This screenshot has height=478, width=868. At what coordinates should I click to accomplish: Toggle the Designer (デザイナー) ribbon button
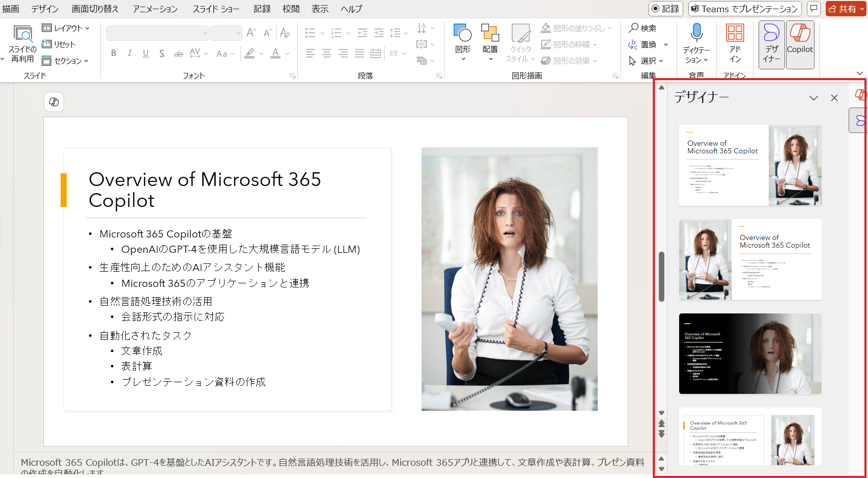tap(771, 45)
